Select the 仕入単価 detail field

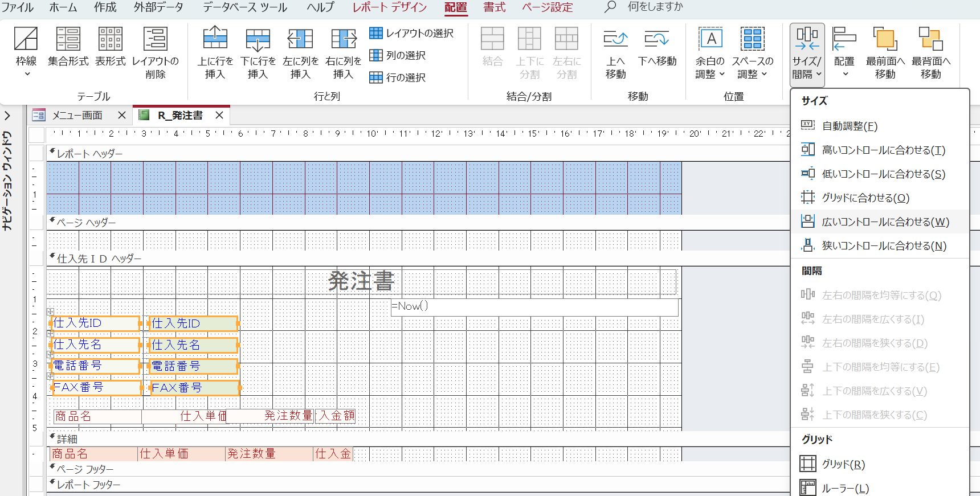tap(182, 454)
